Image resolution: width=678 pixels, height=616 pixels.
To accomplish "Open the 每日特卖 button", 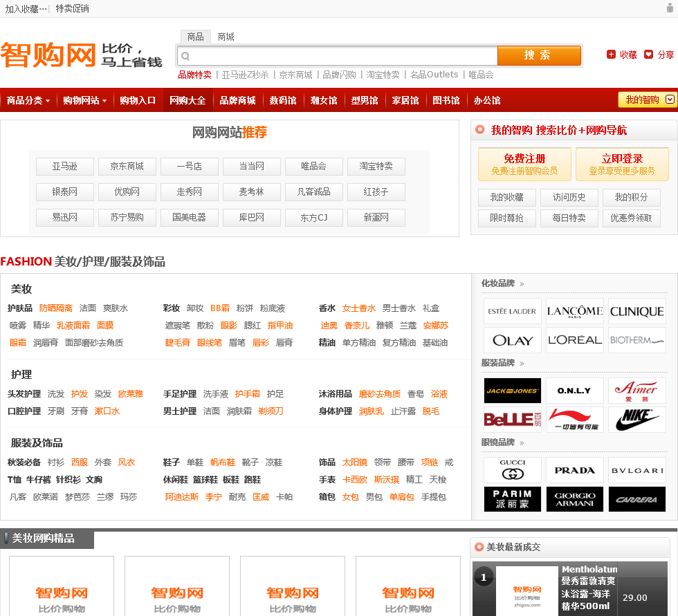I will click(569, 218).
